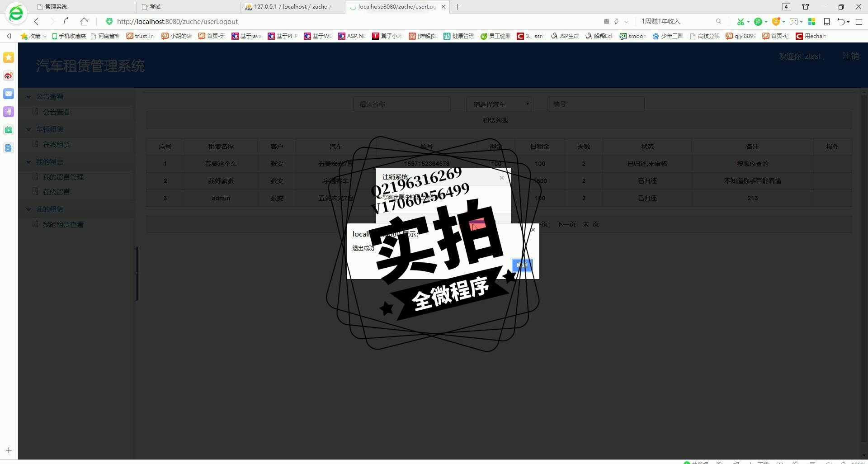The width and height of the screenshot is (868, 464).
Task: Click the browser forward arrow
Action: point(52,21)
